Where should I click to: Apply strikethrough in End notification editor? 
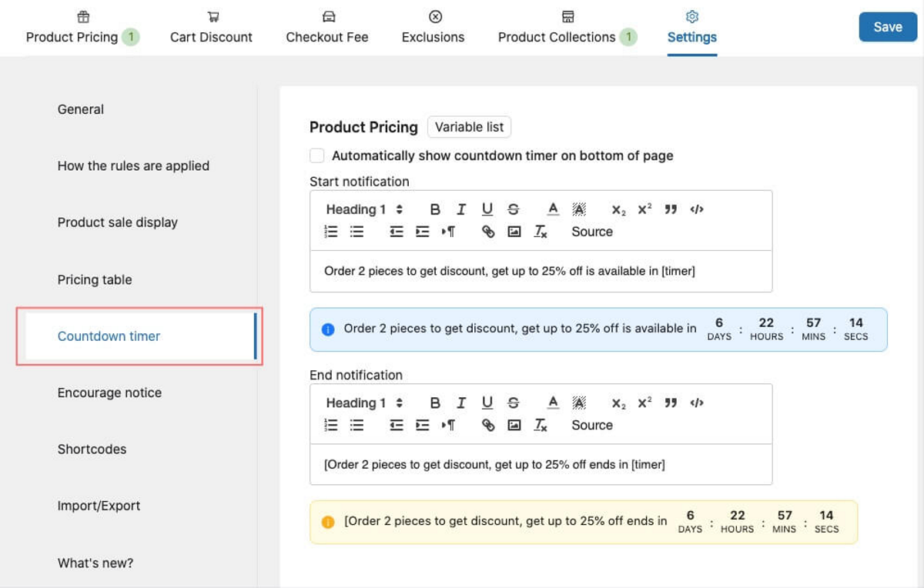tap(514, 403)
